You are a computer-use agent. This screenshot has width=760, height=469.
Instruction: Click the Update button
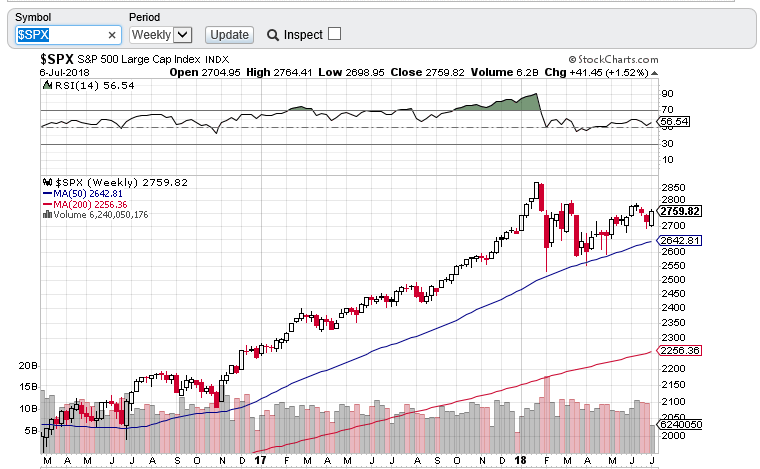[x=229, y=35]
